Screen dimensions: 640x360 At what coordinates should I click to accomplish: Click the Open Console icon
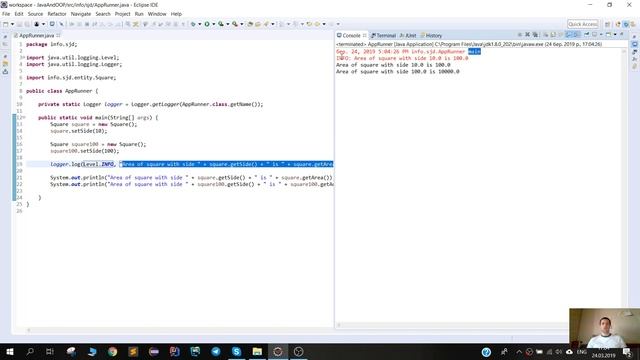609,34
